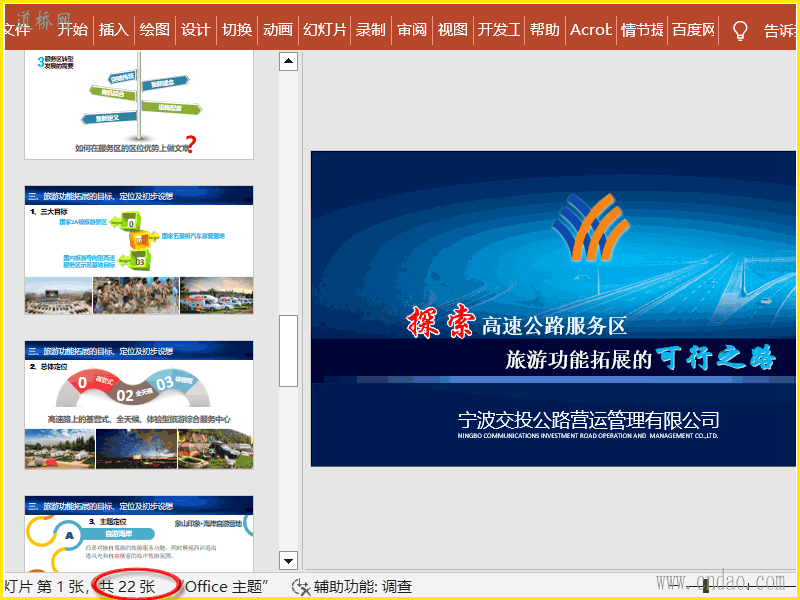Open the Acrobat ribbon tab
Image resolution: width=800 pixels, height=600 pixels.
[x=591, y=30]
